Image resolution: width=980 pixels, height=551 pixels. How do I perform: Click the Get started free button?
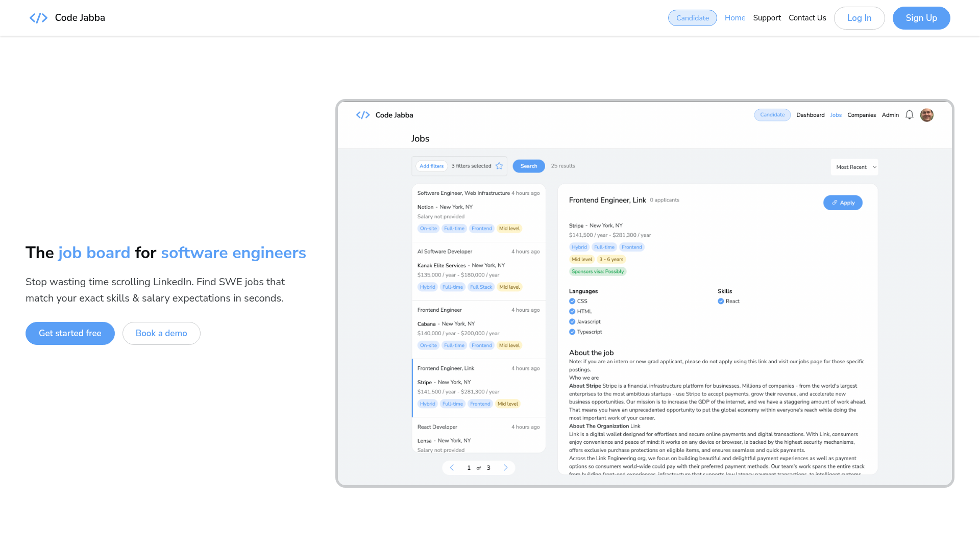[70, 333]
